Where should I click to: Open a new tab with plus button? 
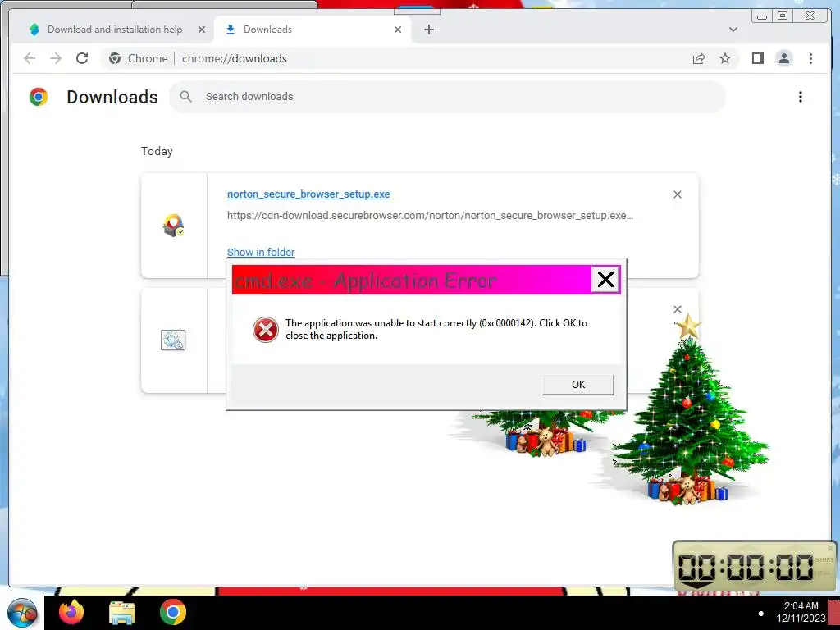pos(428,30)
